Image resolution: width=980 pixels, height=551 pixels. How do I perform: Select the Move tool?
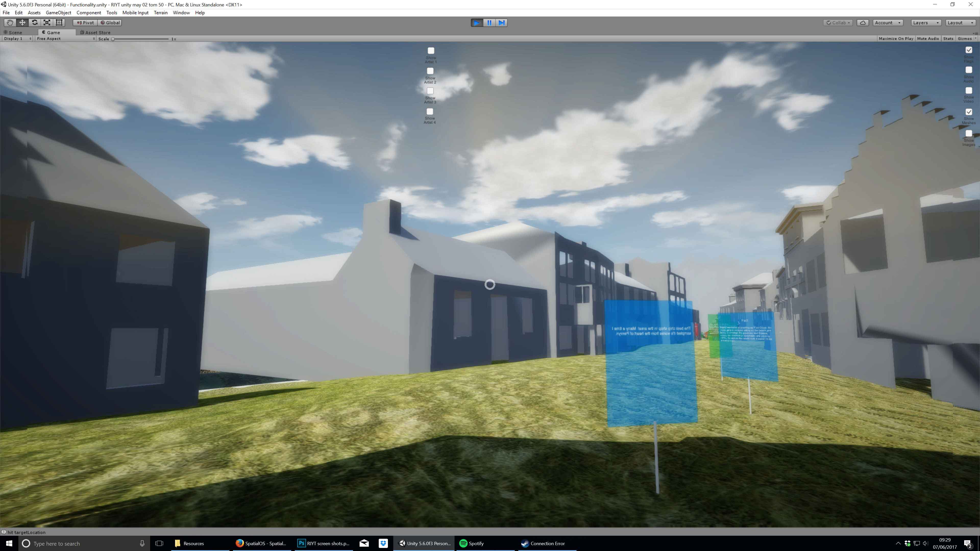[22, 22]
